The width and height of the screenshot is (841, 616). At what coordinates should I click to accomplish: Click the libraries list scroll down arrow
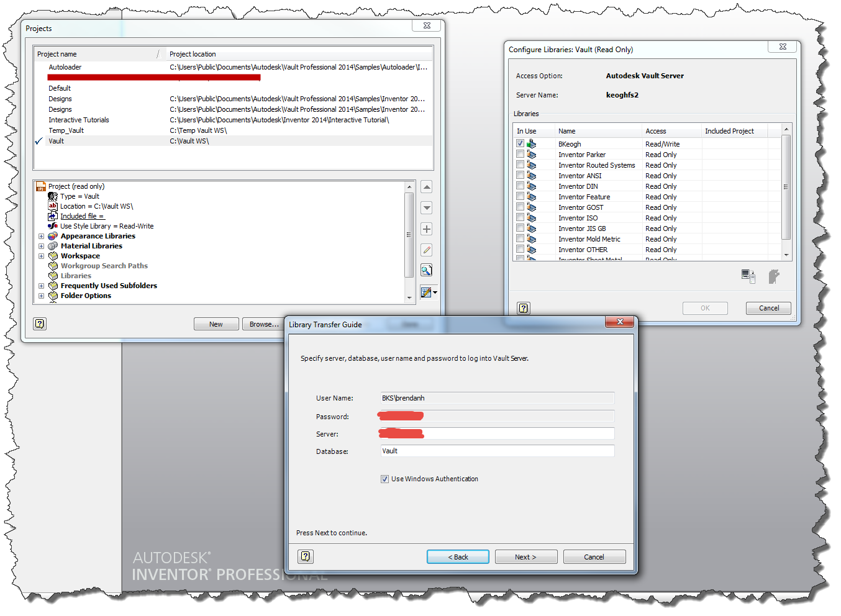(786, 255)
